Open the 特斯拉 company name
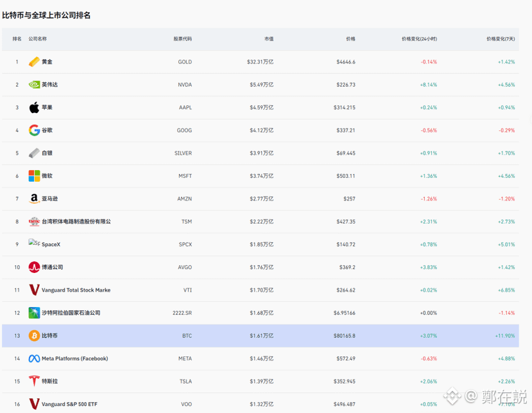532x413 pixels. (49, 381)
